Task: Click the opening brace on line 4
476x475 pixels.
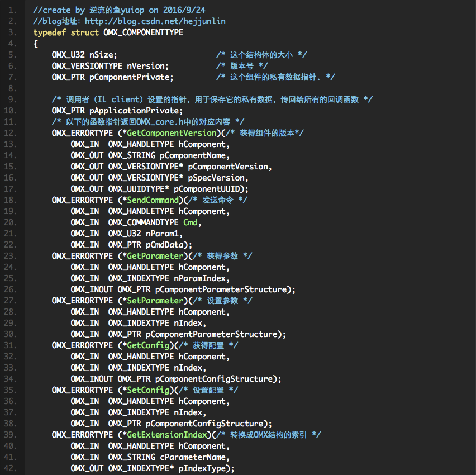Action: click(35, 44)
